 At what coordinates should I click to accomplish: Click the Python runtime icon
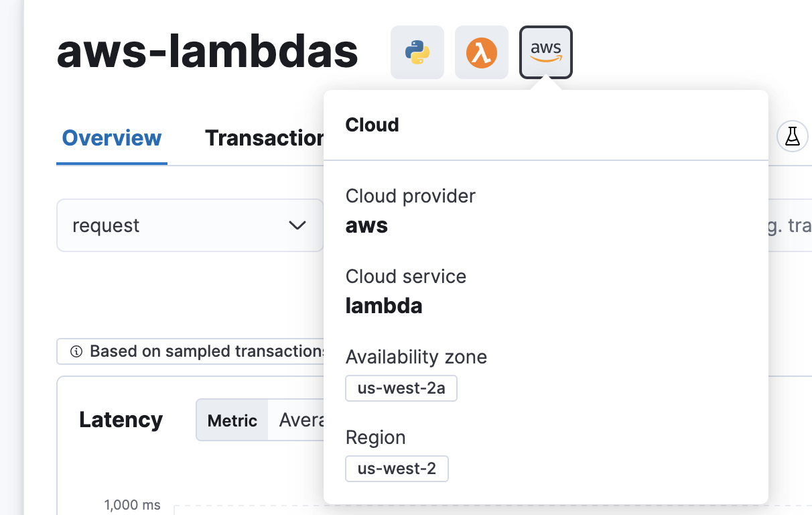(417, 52)
